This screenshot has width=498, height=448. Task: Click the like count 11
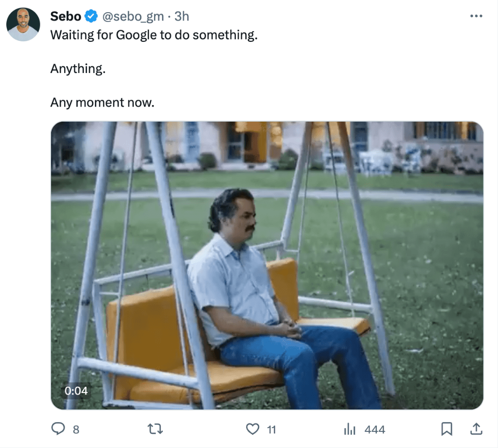click(x=271, y=430)
